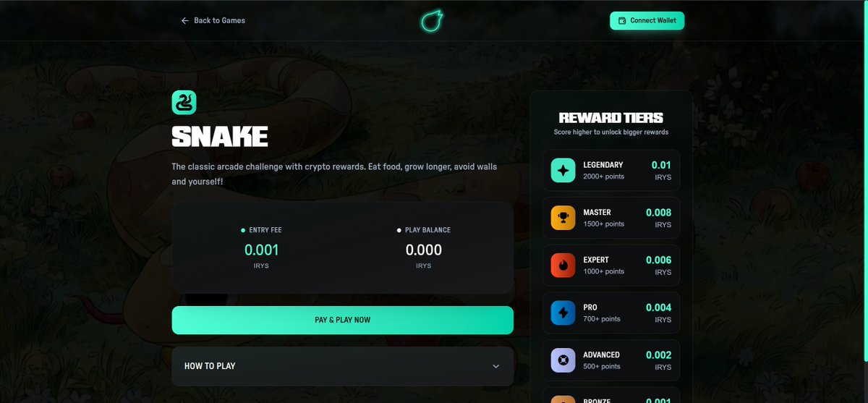Select the Legendary 2000+ points tier row
The height and width of the screenshot is (403, 868).
point(611,170)
